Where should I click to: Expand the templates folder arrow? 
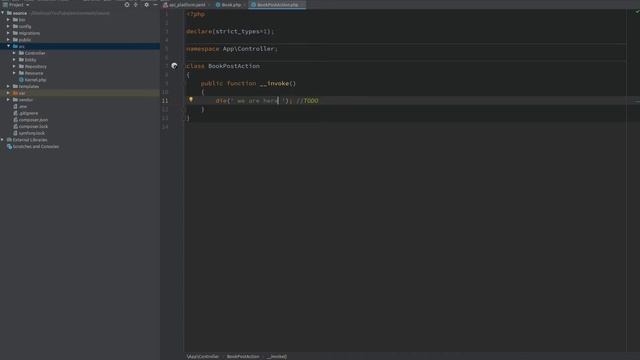click(9, 86)
